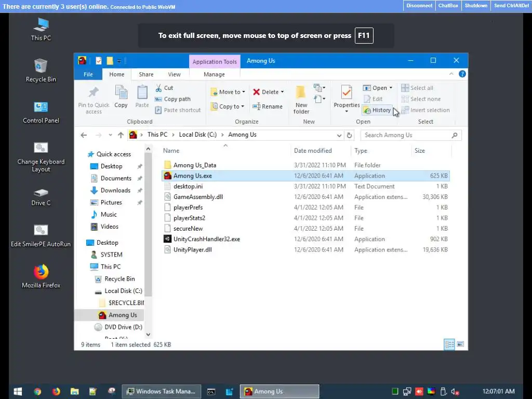Image resolution: width=532 pixels, height=399 pixels.
Task: Select the Drive C desktop icon
Action: (x=41, y=197)
